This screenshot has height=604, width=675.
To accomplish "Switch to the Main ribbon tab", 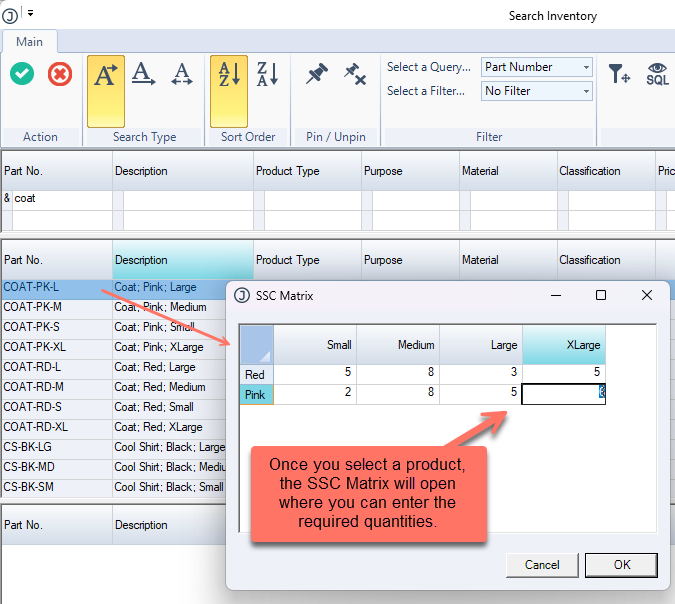I will pyautogui.click(x=29, y=42).
